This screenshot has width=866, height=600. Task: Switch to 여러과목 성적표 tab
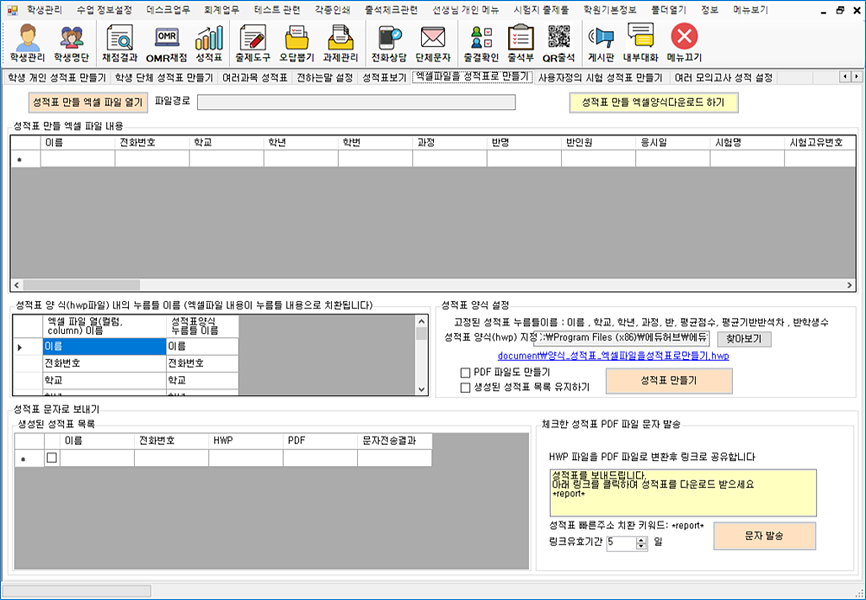(255, 78)
